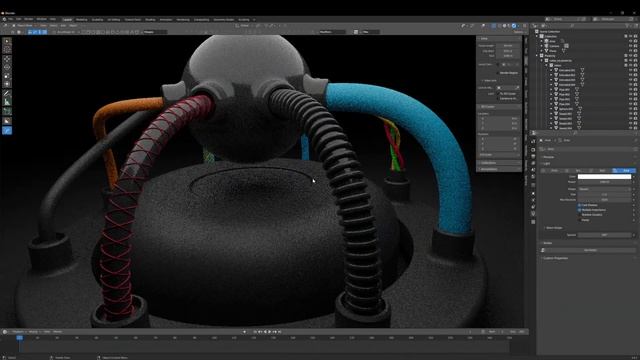Screen dimensions: 640x360
Task: Select the Annotate pencil tool
Action: click(x=7, y=94)
